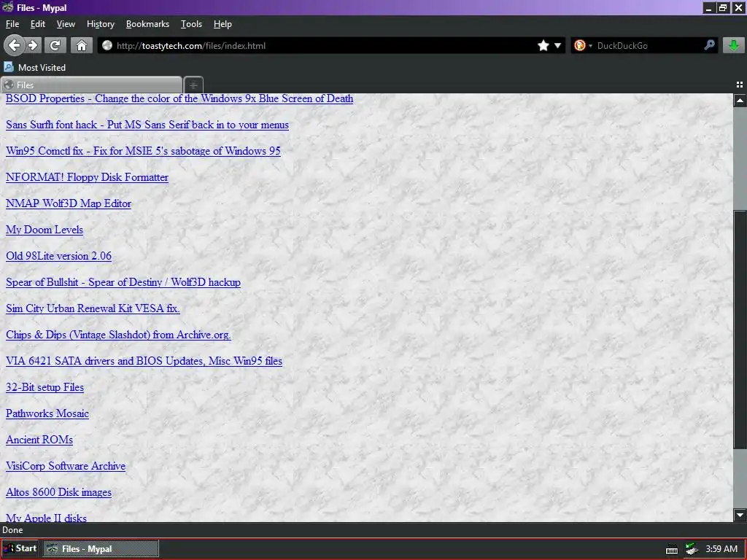This screenshot has width=747, height=560.
Task: Open a new tab with plus button
Action: pyautogui.click(x=193, y=85)
